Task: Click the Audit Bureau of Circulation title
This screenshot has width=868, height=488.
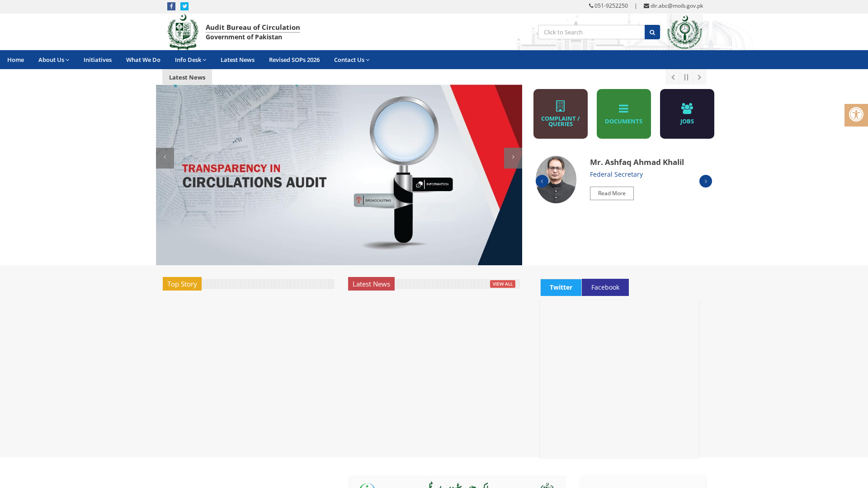Action: (x=253, y=28)
